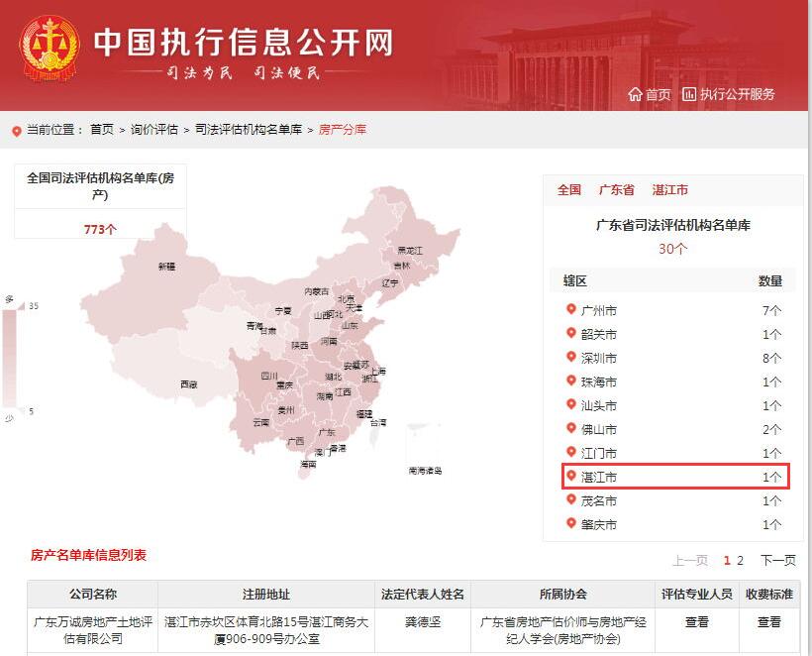
Task: Click the pin icon next to 珠海市
Action: 570,381
